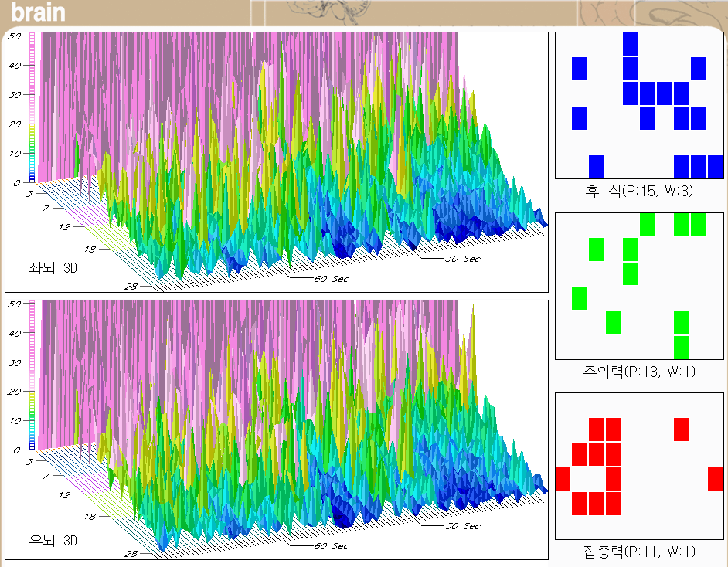The image size is (728, 567).
Task: Click the 60 Sec marker on left-brain chart
Action: point(328,278)
